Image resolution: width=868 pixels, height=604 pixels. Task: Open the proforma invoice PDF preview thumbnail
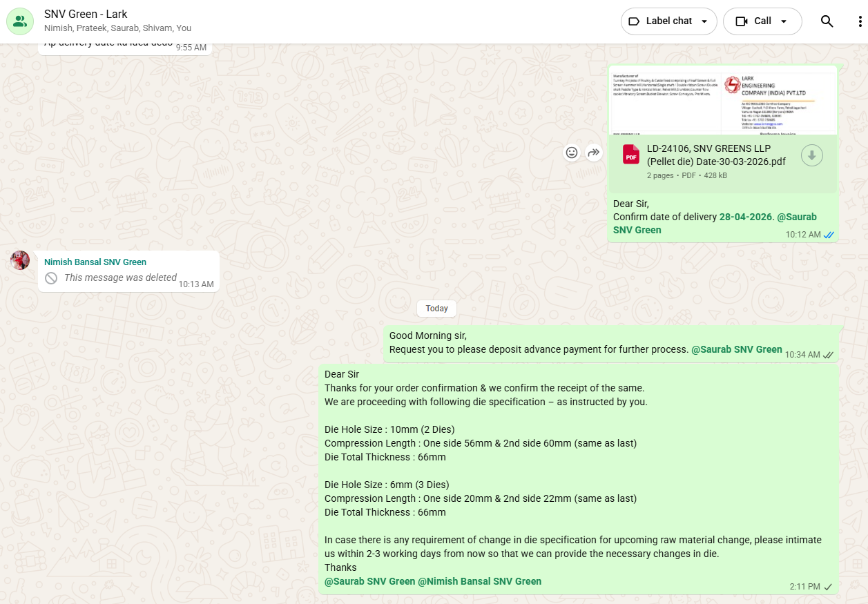coord(723,101)
